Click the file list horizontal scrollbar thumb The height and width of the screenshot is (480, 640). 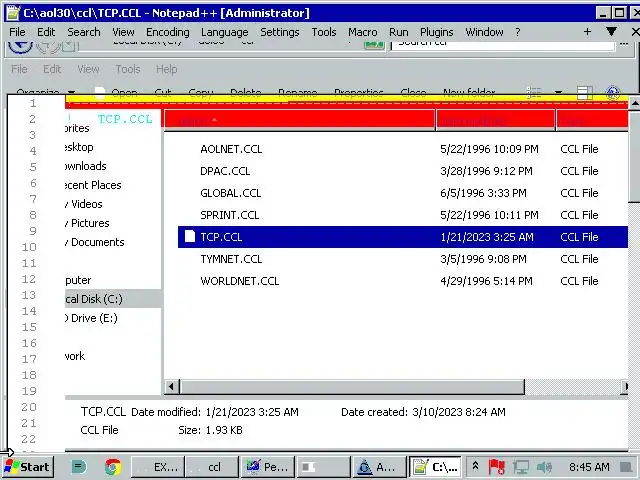pos(352,387)
